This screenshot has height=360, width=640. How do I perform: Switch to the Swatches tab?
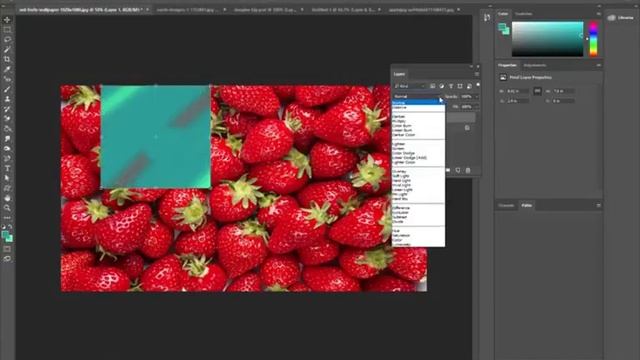[x=523, y=14]
